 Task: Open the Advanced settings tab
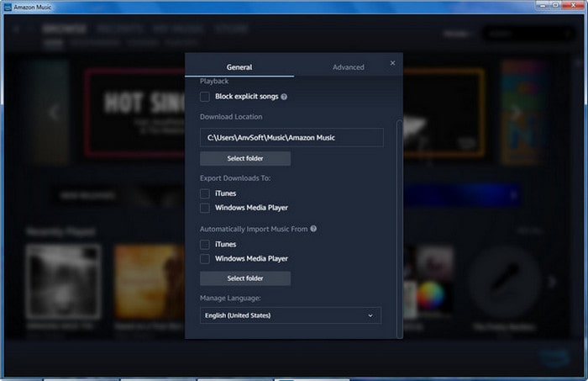click(x=348, y=66)
